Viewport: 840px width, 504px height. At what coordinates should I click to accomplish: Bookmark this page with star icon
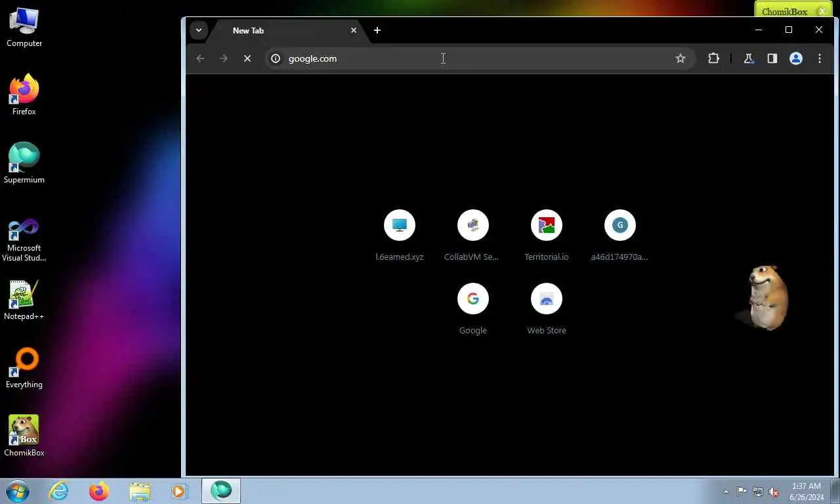click(681, 58)
